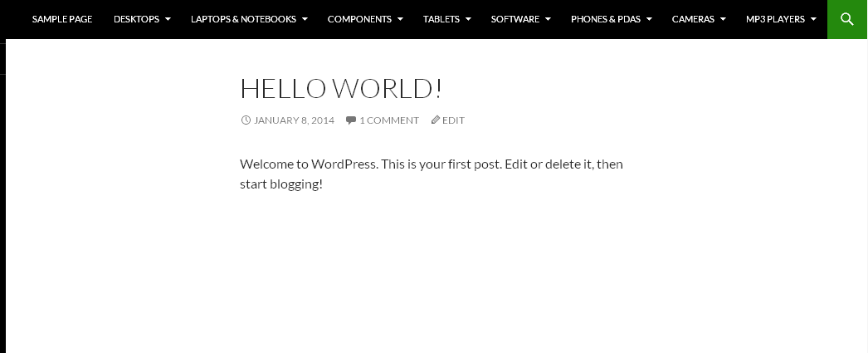
Task: Open the Tablets menu item
Action: click(441, 19)
